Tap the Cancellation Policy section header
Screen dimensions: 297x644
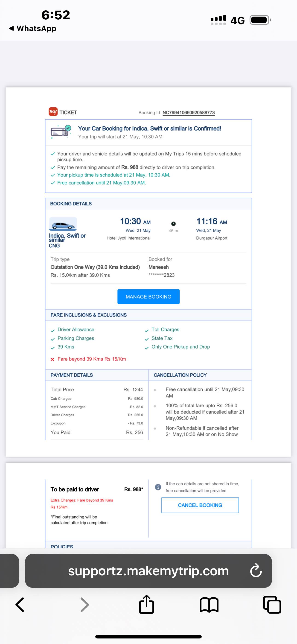(180, 375)
